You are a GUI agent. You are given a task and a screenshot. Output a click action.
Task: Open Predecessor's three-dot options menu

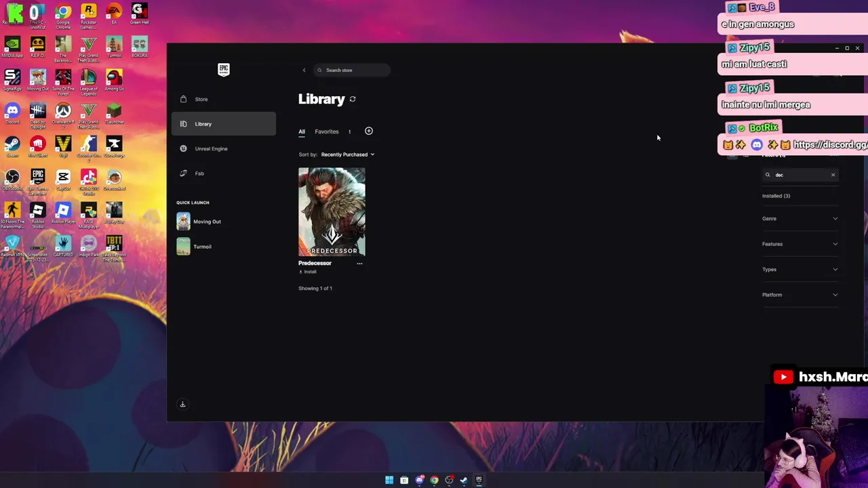point(359,263)
